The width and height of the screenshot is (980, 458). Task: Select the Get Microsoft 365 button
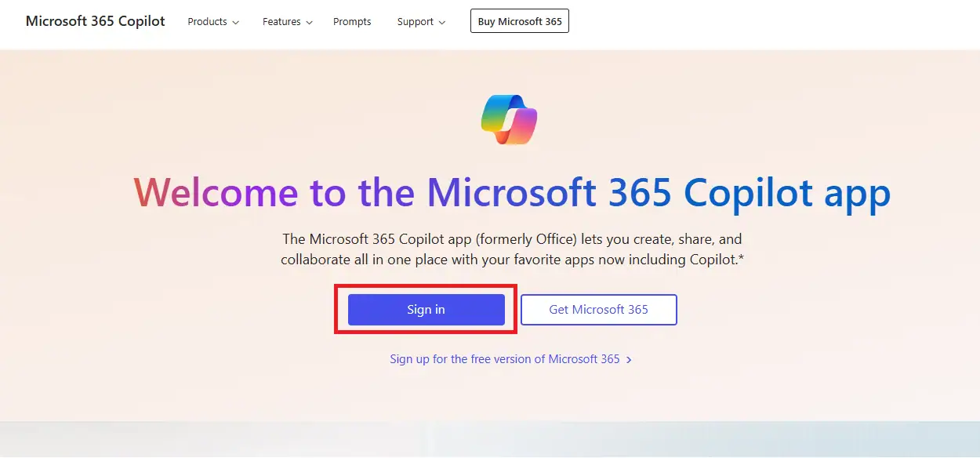tap(598, 310)
